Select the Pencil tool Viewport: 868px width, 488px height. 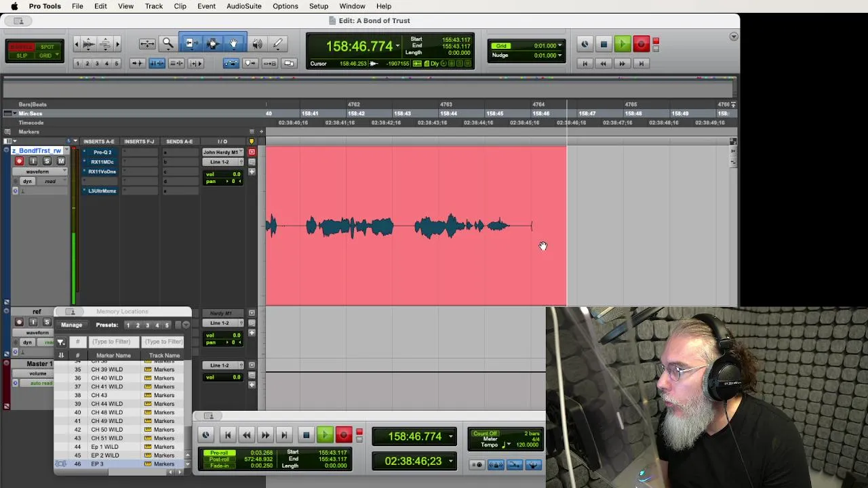278,44
